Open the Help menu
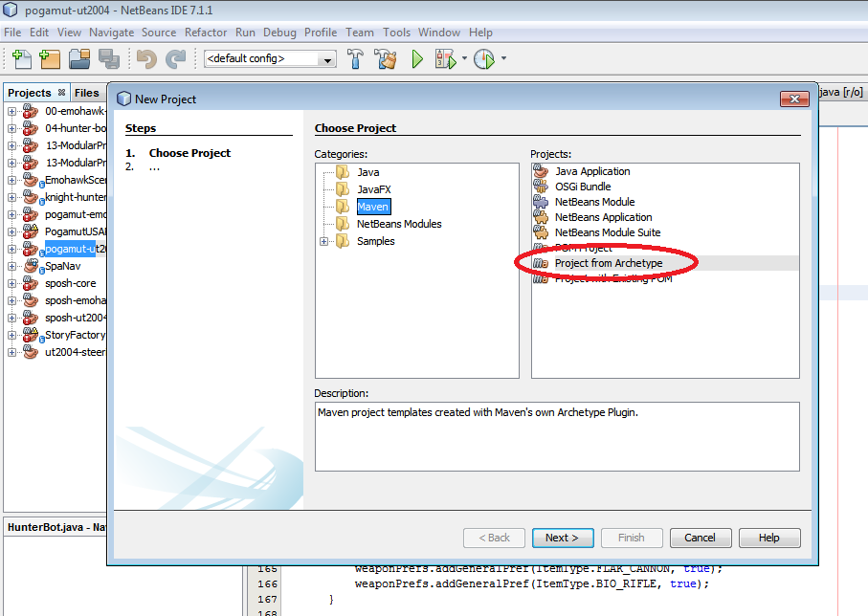Image resolution: width=868 pixels, height=616 pixels. point(480,33)
